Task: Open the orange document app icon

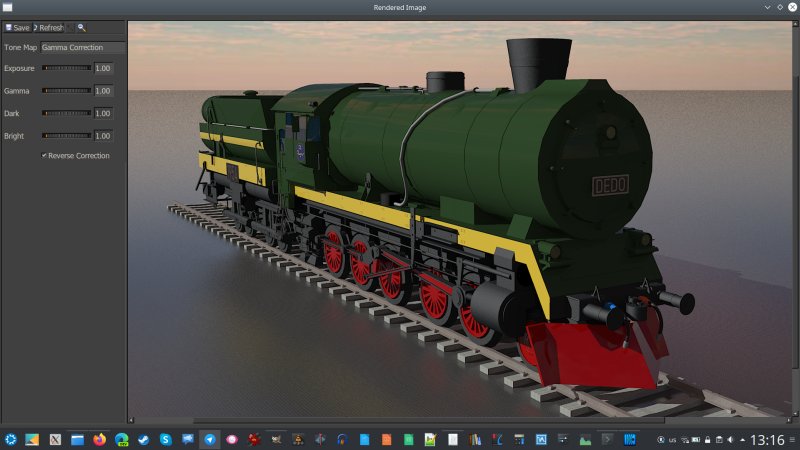Action: (x=386, y=439)
